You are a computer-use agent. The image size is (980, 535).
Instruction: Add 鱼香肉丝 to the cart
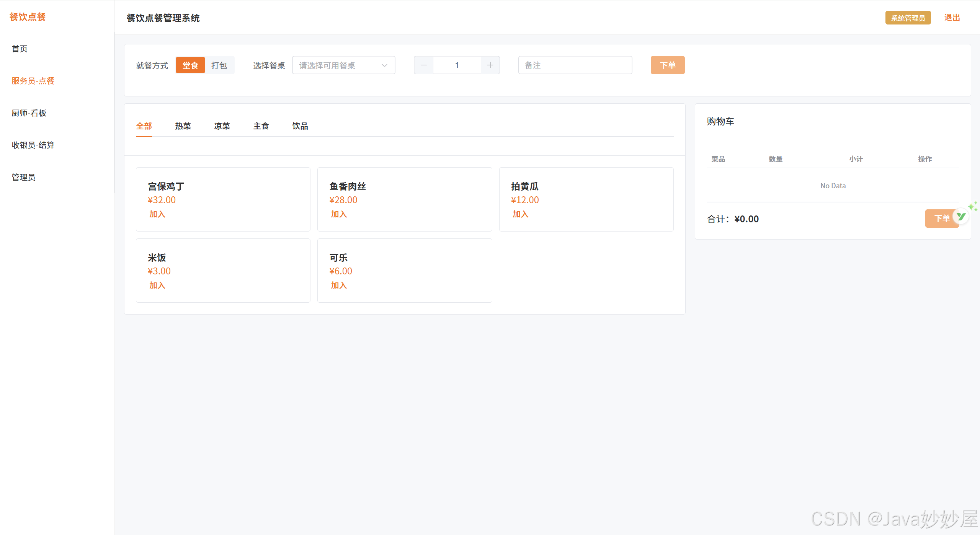tap(339, 214)
